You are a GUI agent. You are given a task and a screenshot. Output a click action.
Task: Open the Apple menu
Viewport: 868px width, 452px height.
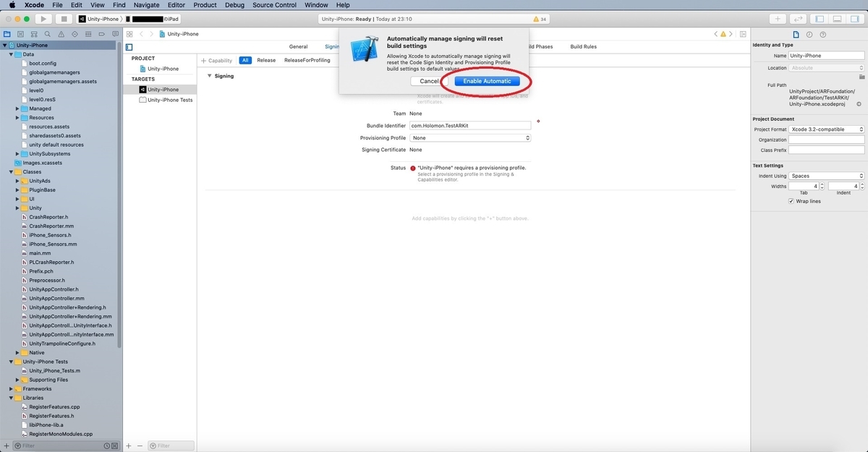point(12,5)
